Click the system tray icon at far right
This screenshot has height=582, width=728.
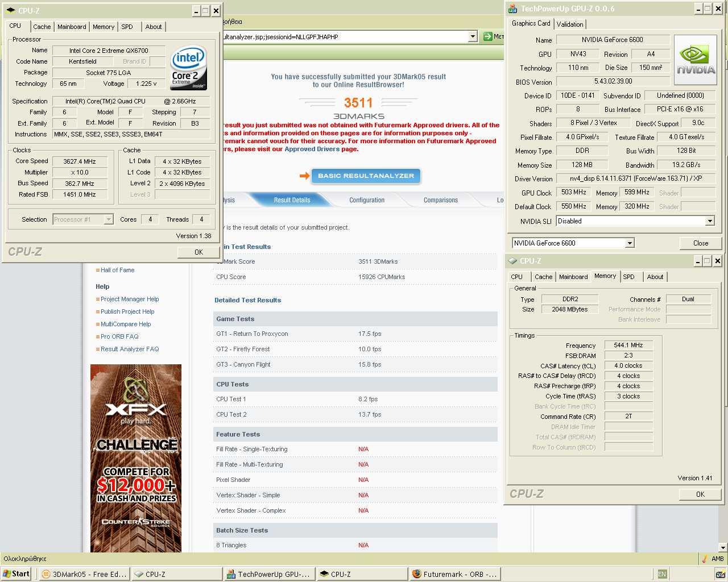(720, 574)
